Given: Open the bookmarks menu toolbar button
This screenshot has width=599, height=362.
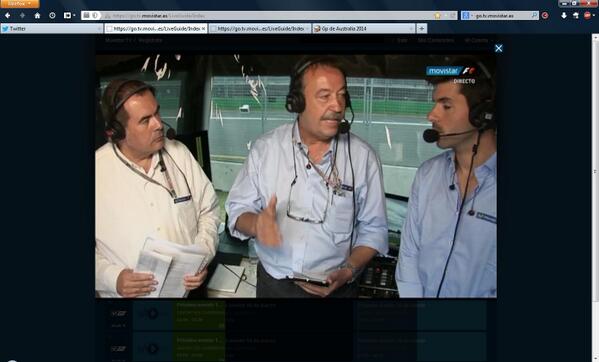Looking at the screenshot, I should pyautogui.click(x=69, y=16).
